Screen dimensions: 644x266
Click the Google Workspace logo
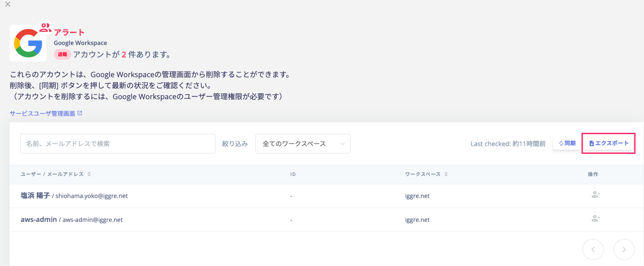pos(28,43)
